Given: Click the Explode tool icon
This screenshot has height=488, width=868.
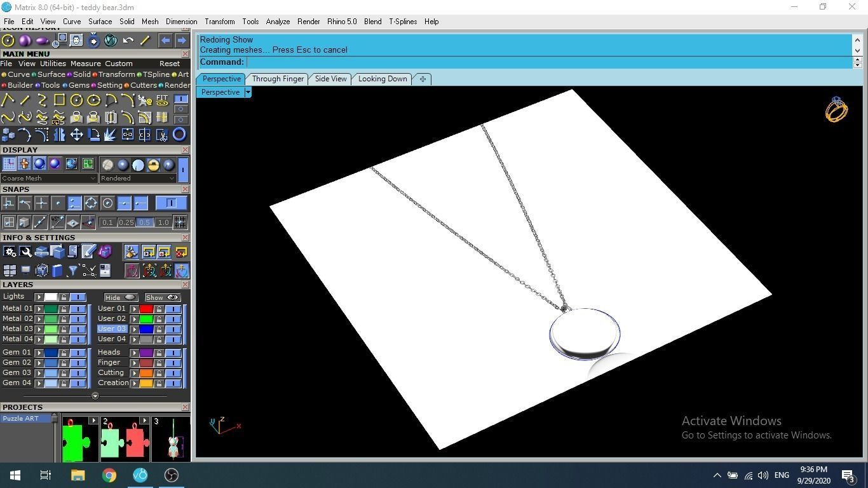Looking at the screenshot, I should [x=111, y=135].
